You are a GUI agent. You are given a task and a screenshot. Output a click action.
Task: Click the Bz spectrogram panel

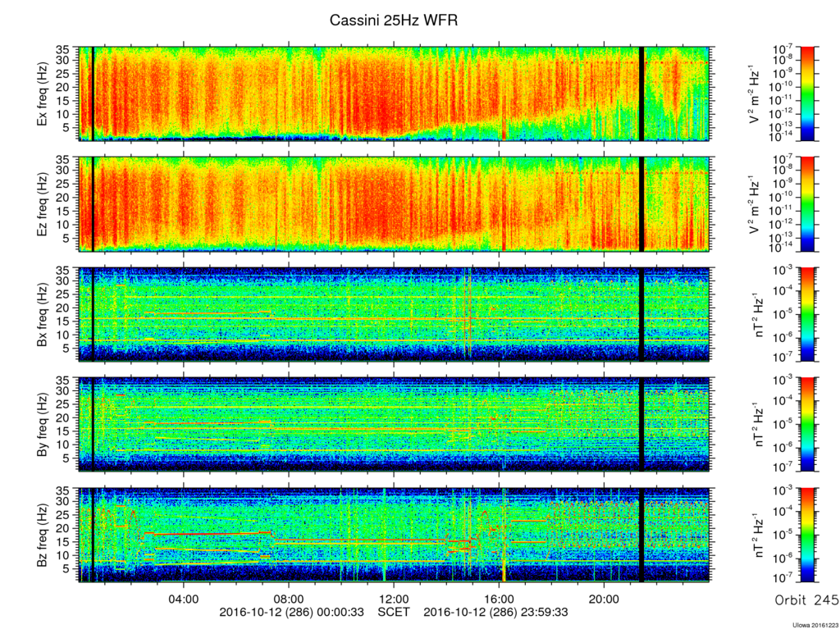(x=395, y=535)
